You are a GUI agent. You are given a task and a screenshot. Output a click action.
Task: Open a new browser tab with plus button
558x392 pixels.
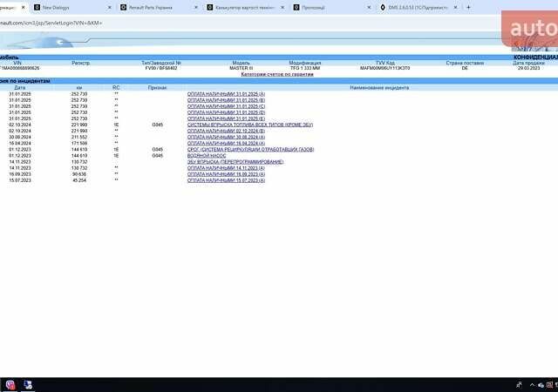coord(468,7)
